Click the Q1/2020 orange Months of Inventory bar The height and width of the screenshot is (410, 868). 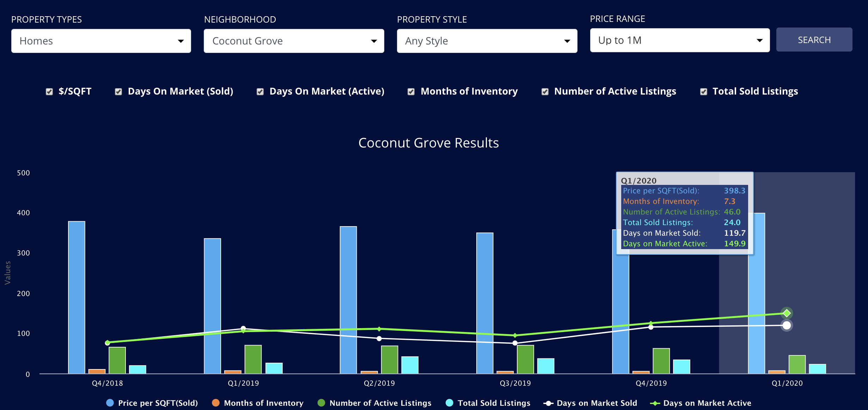click(777, 372)
